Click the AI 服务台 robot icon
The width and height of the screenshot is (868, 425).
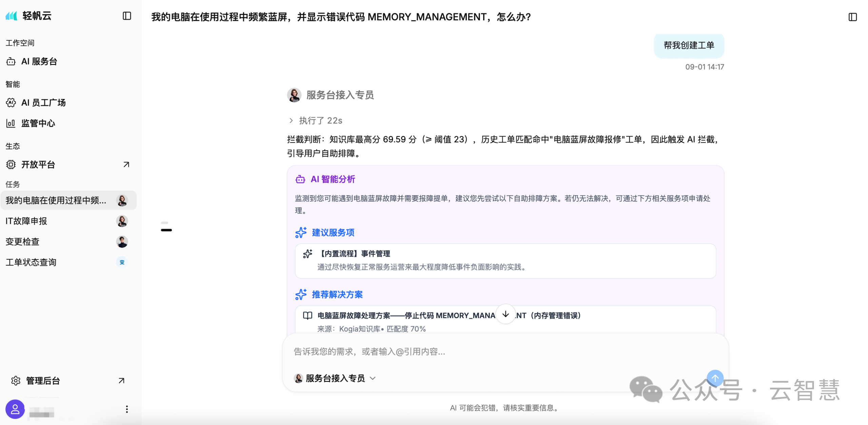pos(11,61)
